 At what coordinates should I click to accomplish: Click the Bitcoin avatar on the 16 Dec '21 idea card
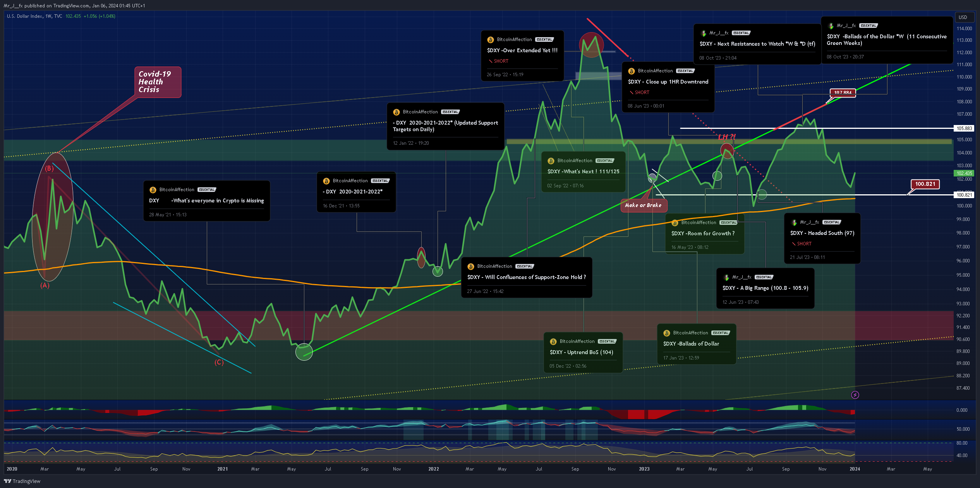326,181
